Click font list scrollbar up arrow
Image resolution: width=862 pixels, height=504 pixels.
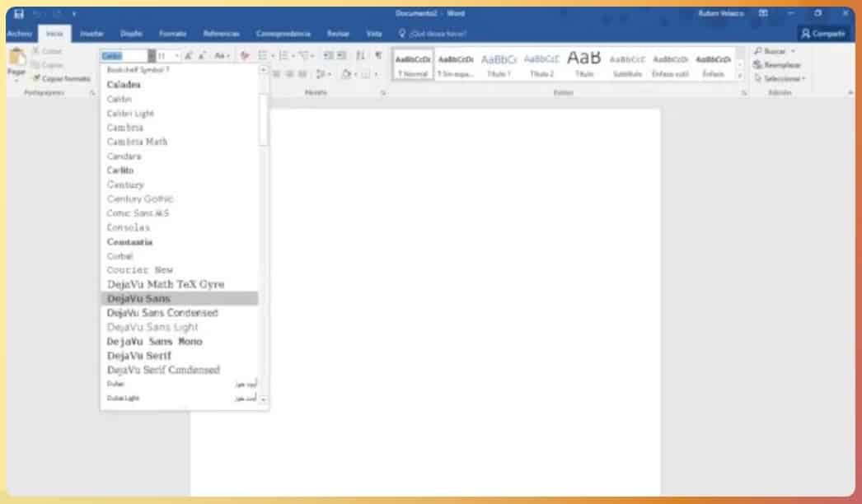point(264,70)
